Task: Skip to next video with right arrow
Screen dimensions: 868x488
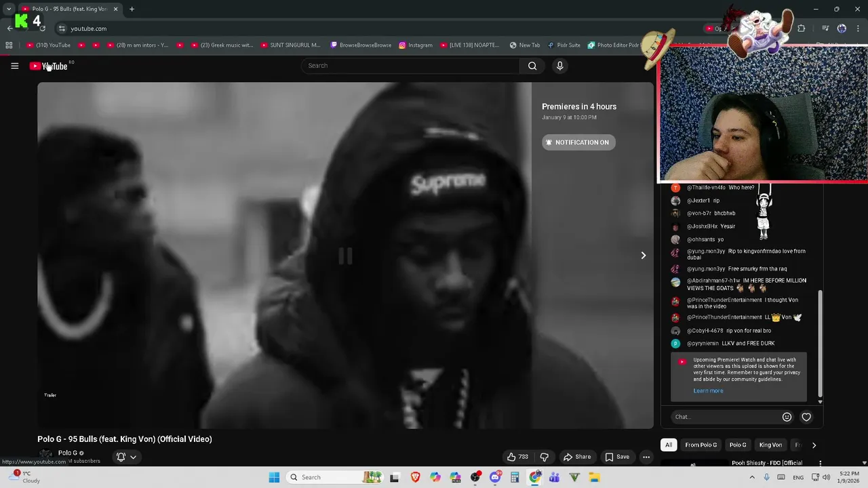Action: click(643, 256)
